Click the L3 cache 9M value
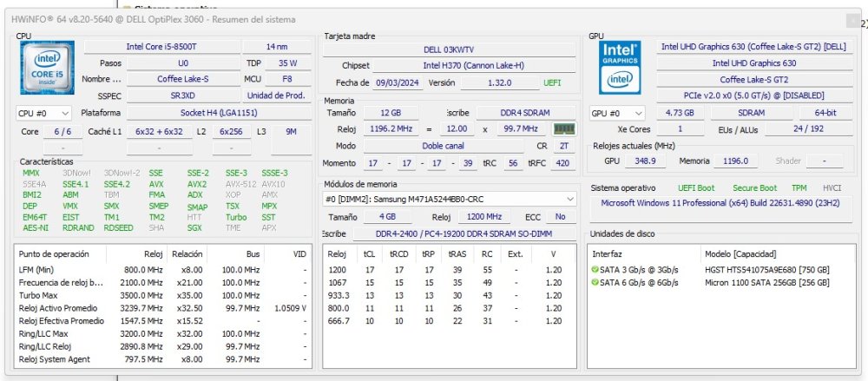 tap(291, 132)
